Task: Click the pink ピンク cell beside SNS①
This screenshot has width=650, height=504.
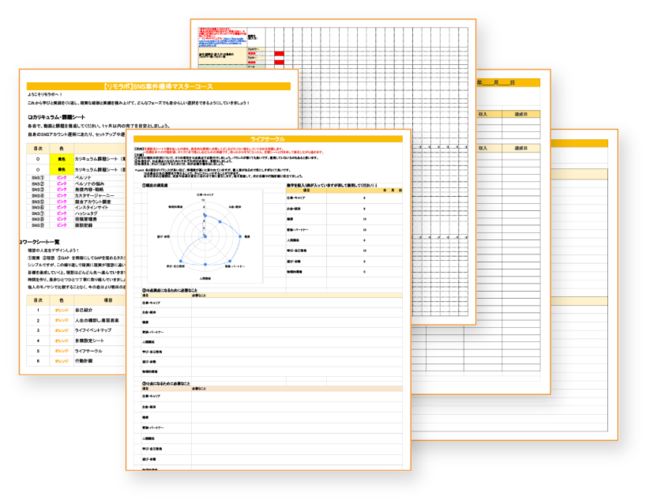Action: (61, 177)
